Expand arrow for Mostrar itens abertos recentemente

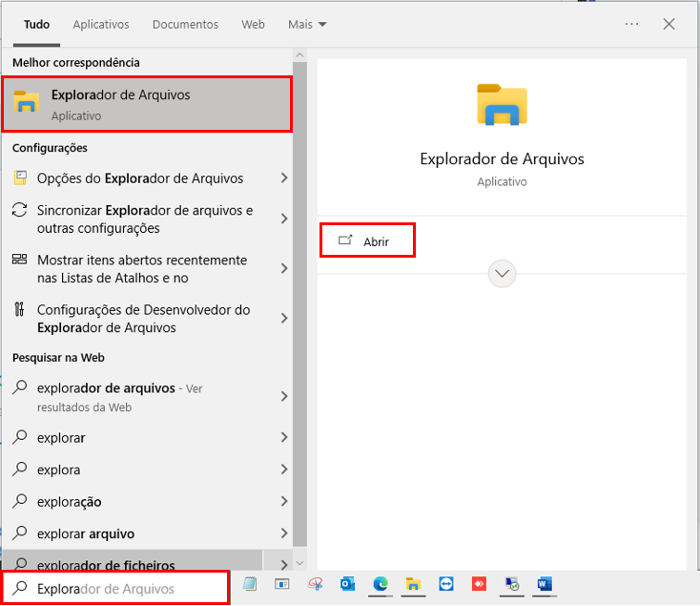pyautogui.click(x=284, y=268)
